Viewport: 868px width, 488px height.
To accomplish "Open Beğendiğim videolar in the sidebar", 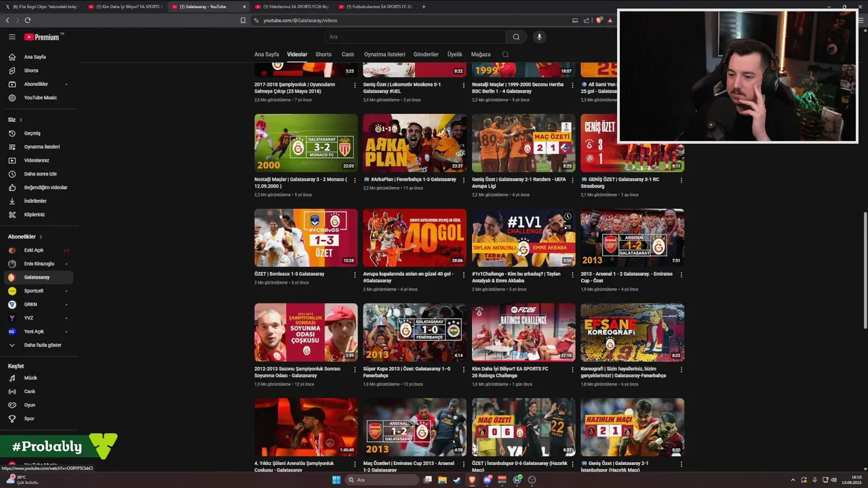I will [37, 188].
